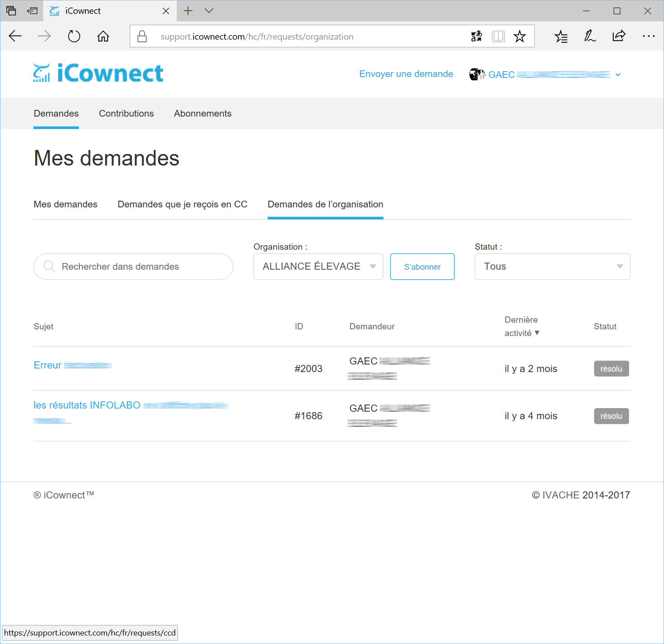Image resolution: width=664 pixels, height=644 pixels.
Task: Go to the browser home page icon
Action: coord(103,36)
